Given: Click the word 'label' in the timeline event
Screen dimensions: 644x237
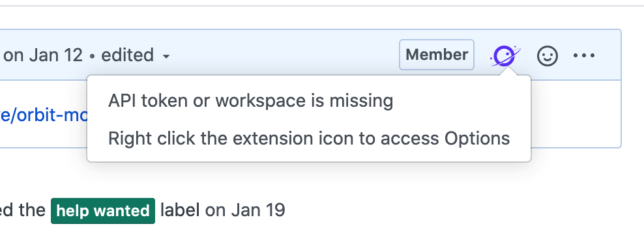Looking at the screenshot, I should click(x=180, y=210).
